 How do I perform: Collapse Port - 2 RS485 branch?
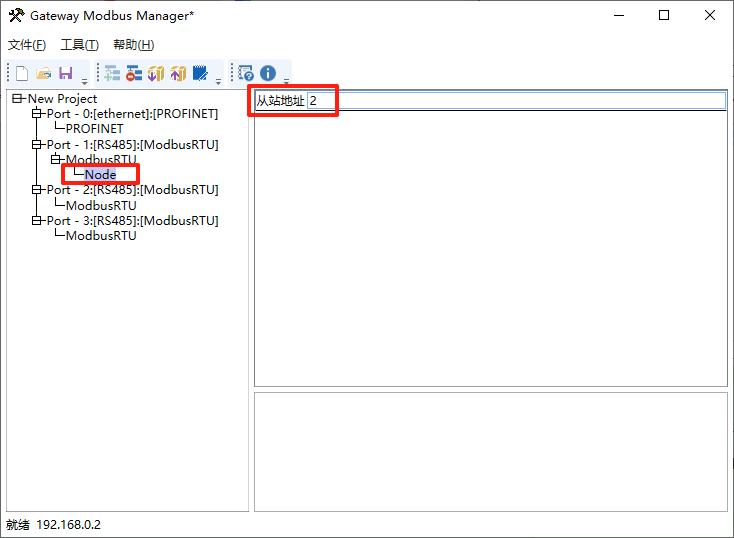coord(37,190)
